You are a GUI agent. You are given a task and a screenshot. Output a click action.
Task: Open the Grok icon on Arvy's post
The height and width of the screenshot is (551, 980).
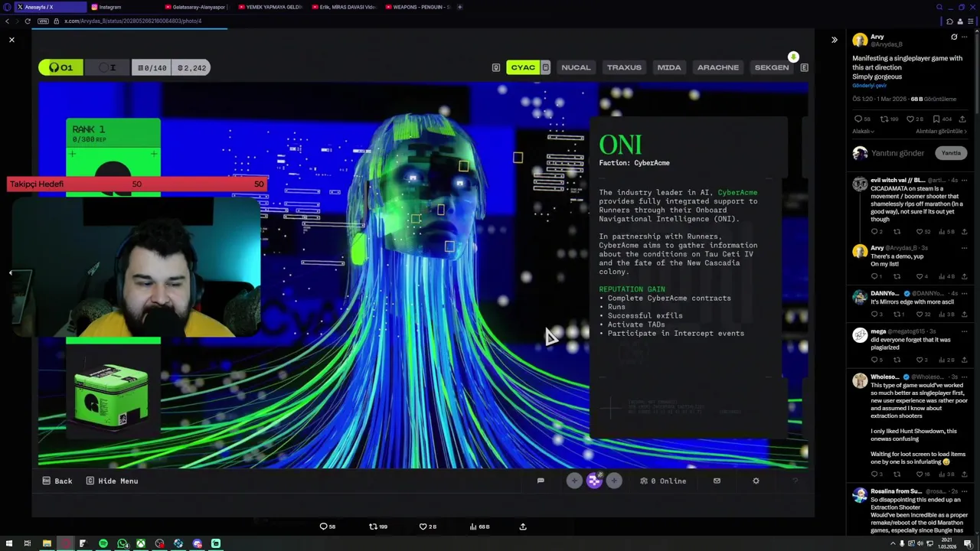click(954, 37)
